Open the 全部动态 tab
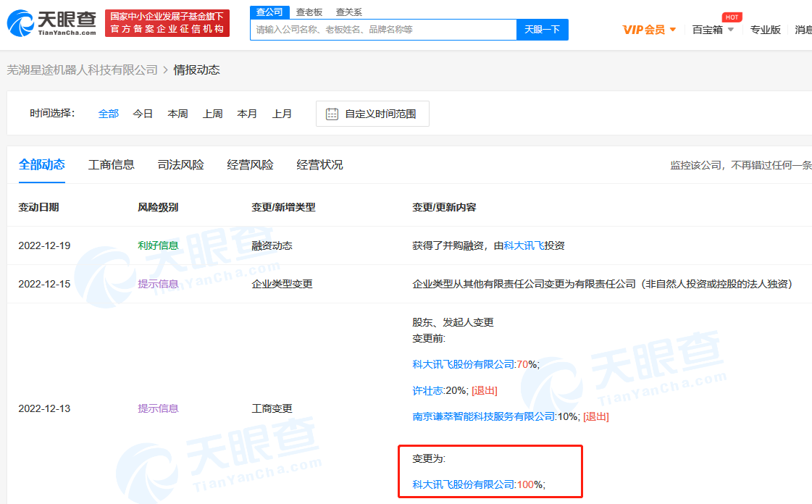Viewport: 812px width, 504px height. click(x=42, y=164)
